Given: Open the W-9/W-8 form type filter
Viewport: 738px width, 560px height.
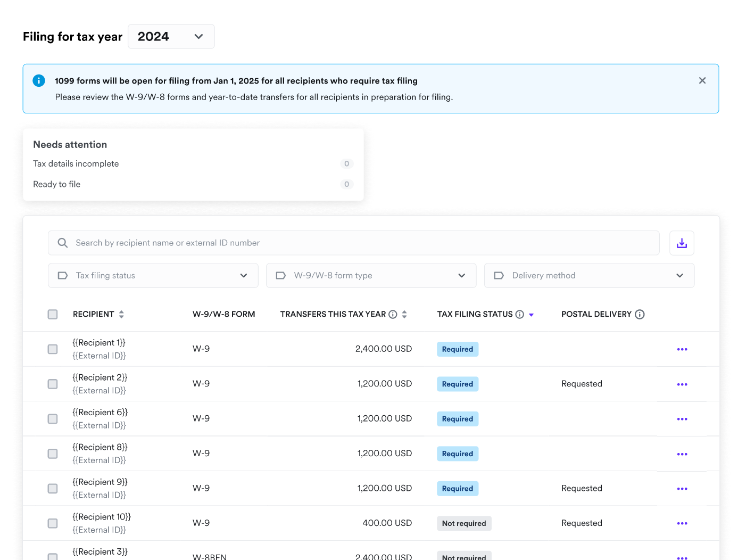Looking at the screenshot, I should coord(371,276).
